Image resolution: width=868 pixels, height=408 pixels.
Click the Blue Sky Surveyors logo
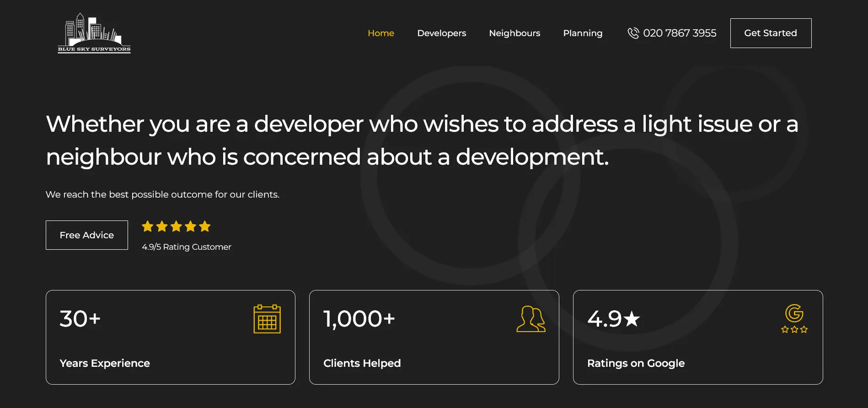[94, 33]
